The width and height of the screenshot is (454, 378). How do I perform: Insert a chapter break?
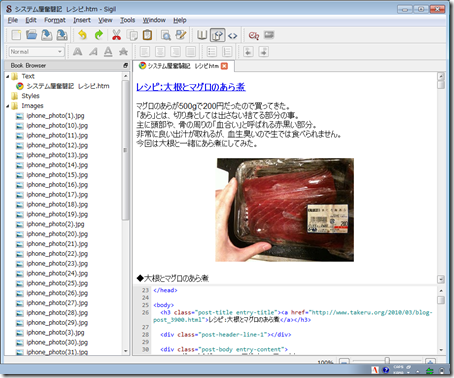[254, 35]
